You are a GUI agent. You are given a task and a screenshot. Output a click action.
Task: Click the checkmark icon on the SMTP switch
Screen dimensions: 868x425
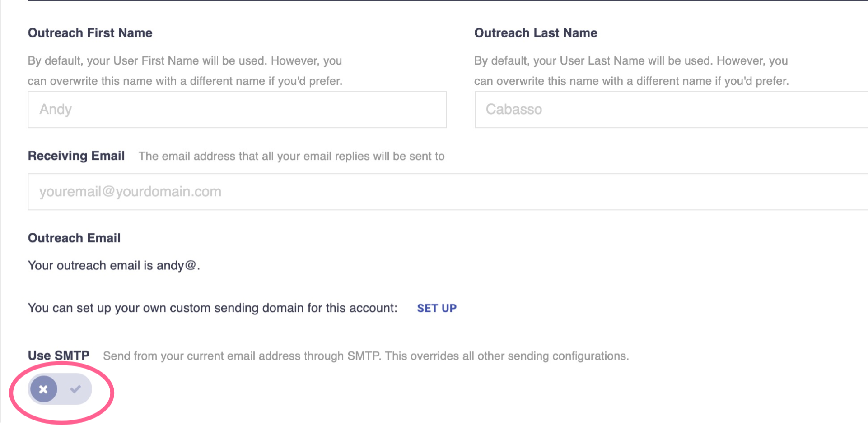pos(76,388)
